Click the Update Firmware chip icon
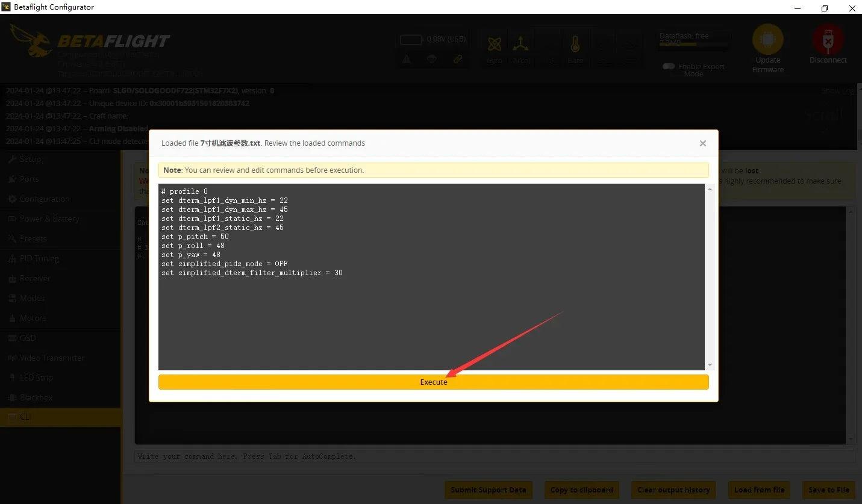Viewport: 862px width, 504px height. pyautogui.click(x=767, y=40)
